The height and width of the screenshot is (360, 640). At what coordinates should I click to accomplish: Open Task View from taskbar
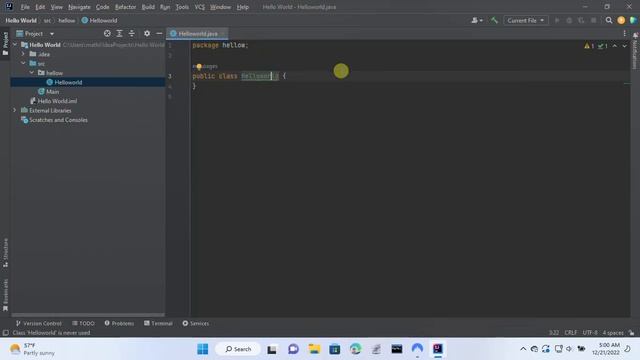click(272, 349)
